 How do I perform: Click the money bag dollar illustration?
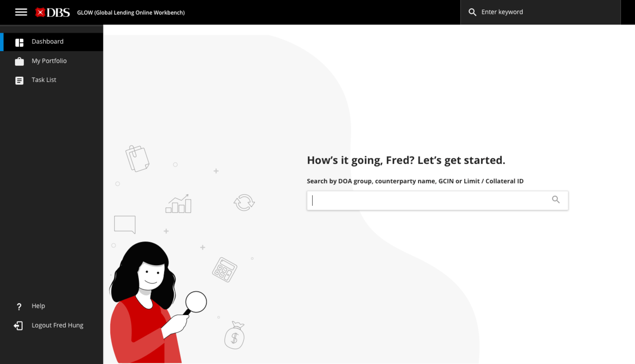(x=234, y=336)
